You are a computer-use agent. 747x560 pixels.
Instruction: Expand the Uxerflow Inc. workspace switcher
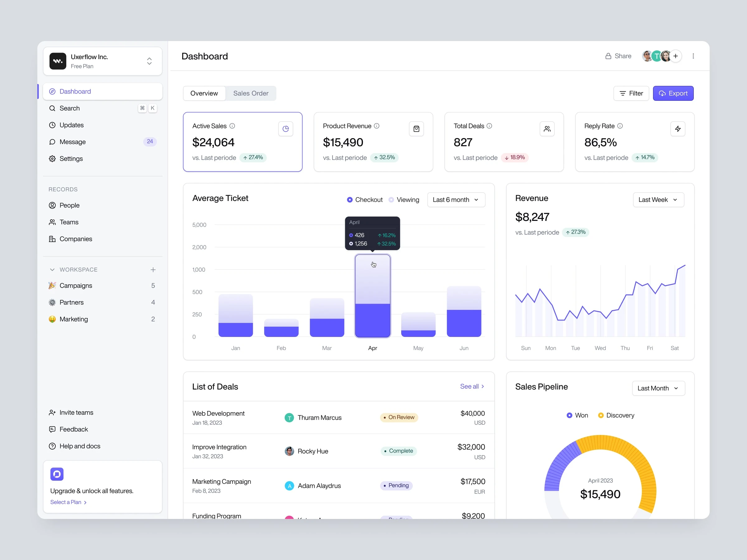tap(149, 61)
